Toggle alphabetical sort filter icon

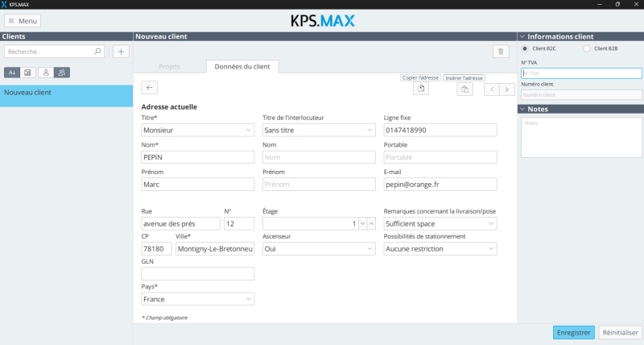click(x=12, y=73)
